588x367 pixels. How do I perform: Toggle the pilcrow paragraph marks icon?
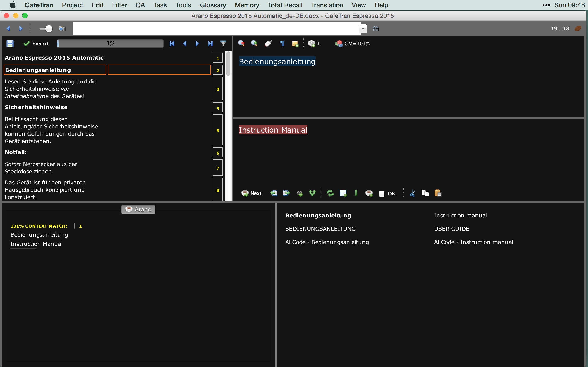point(282,43)
